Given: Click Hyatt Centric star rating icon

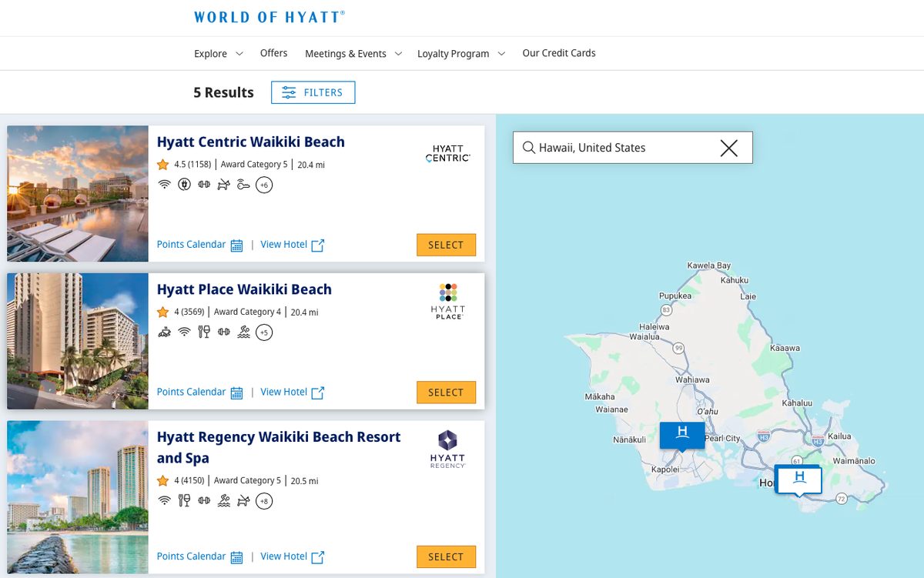Looking at the screenshot, I should pyautogui.click(x=162, y=165).
